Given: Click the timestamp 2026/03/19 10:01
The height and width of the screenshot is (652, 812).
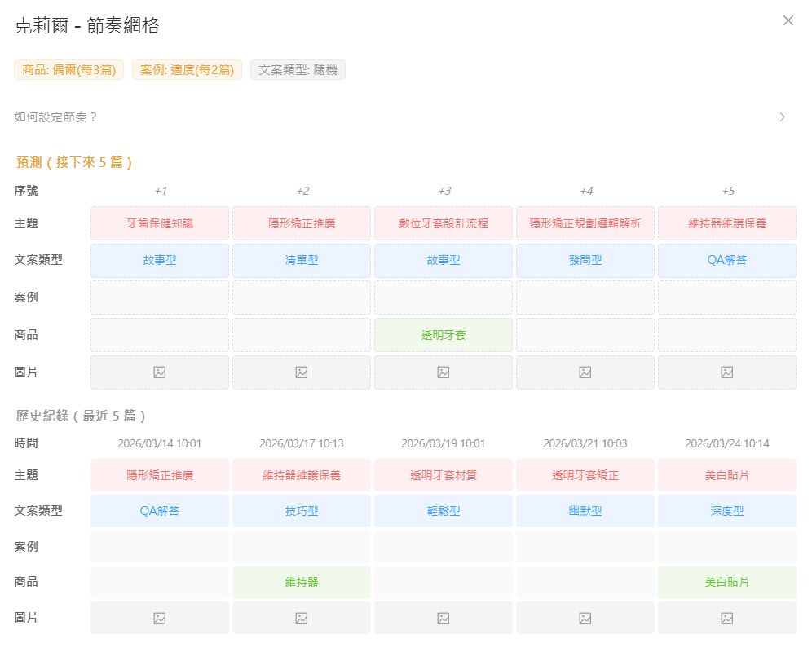Looking at the screenshot, I should pos(444,443).
